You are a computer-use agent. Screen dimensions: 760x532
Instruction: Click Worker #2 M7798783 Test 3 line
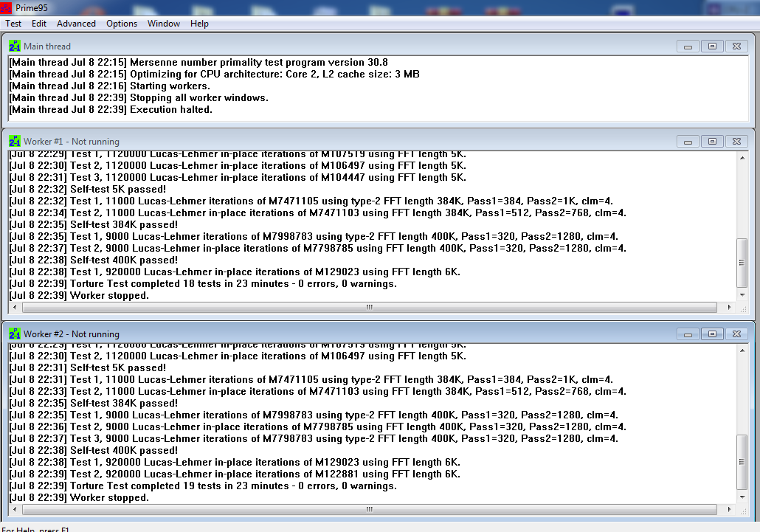[x=314, y=438]
